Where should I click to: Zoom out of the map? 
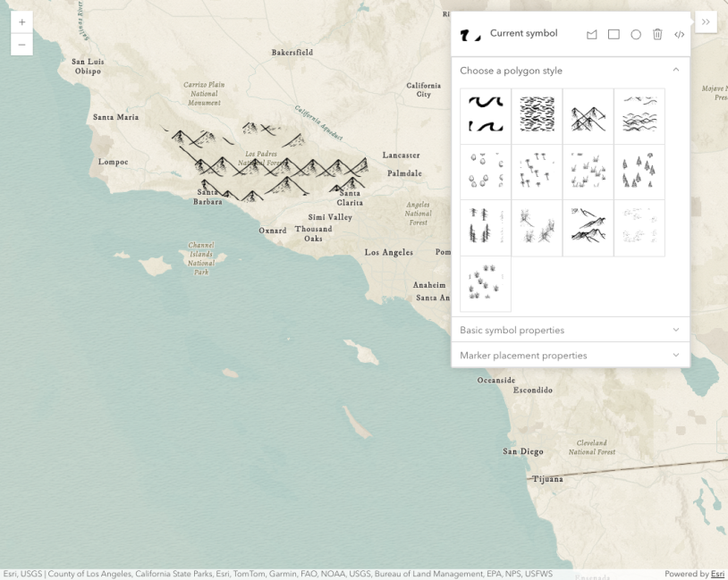click(21, 44)
